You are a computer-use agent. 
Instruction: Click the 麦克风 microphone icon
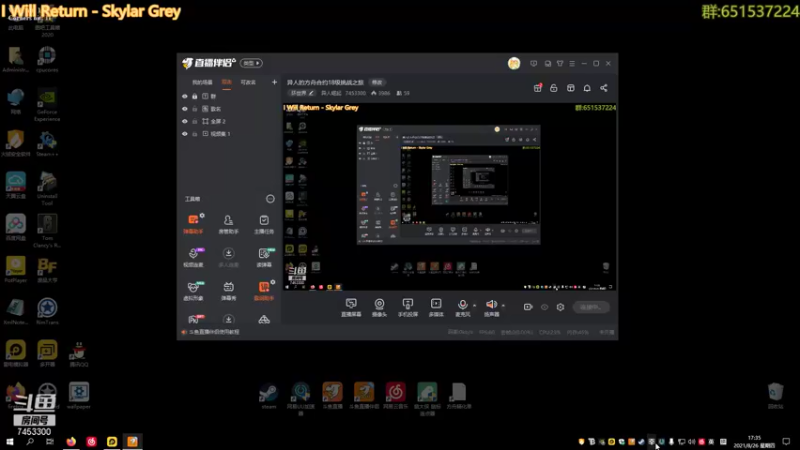[462, 305]
